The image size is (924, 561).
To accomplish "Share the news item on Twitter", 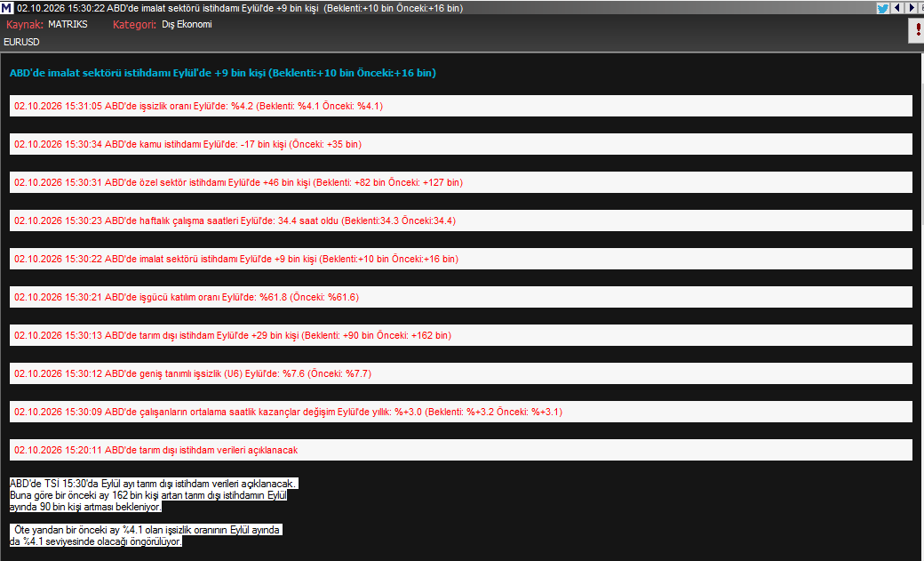I will pyautogui.click(x=882, y=8).
